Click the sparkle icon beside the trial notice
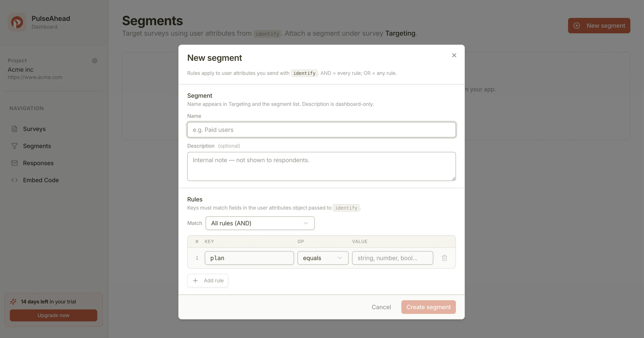The height and width of the screenshot is (338, 644). click(13, 301)
